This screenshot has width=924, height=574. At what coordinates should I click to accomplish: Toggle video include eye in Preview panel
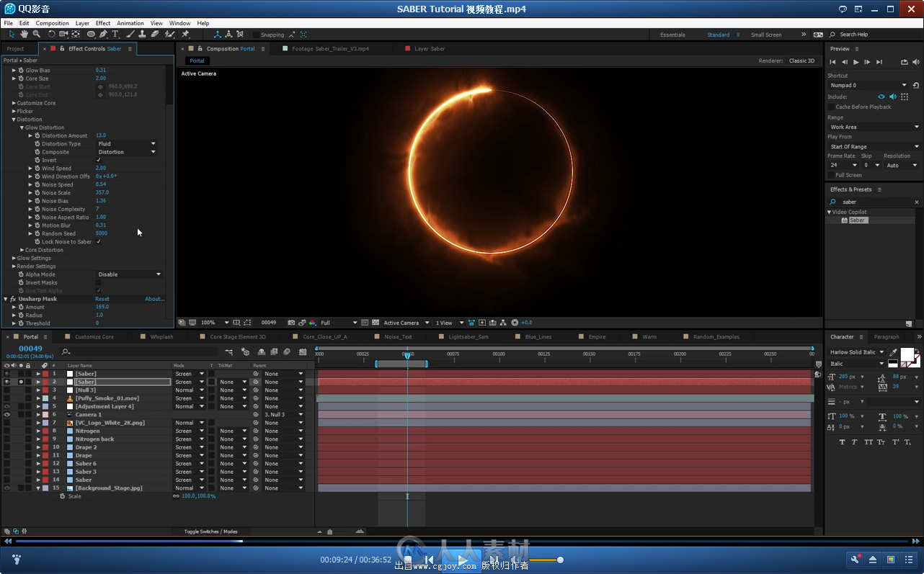(x=881, y=97)
